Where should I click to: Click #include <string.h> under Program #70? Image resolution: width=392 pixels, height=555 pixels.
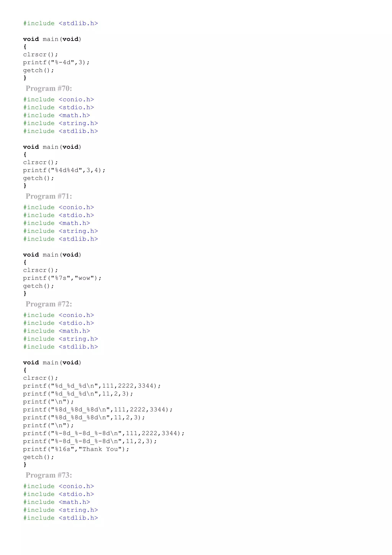tap(60, 124)
